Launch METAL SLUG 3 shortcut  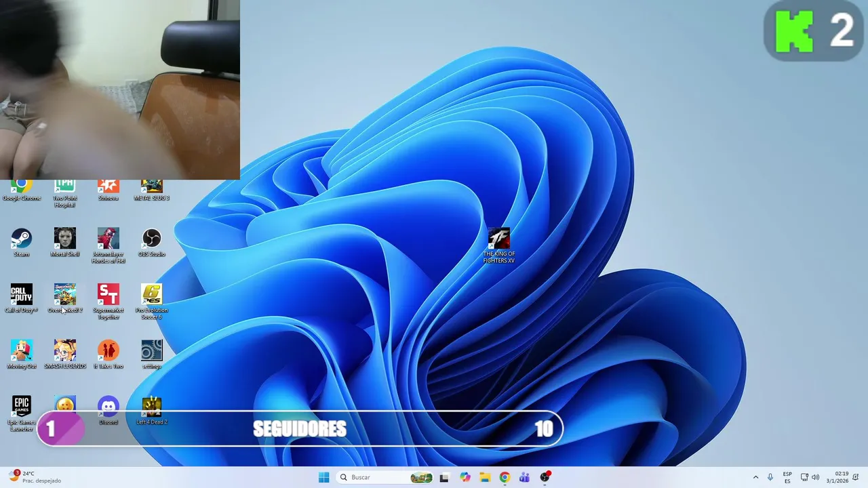(x=152, y=190)
